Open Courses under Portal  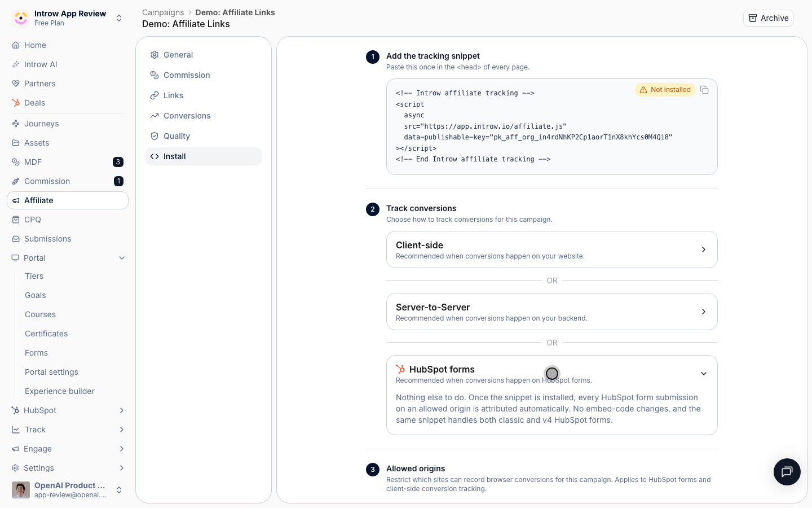(40, 314)
